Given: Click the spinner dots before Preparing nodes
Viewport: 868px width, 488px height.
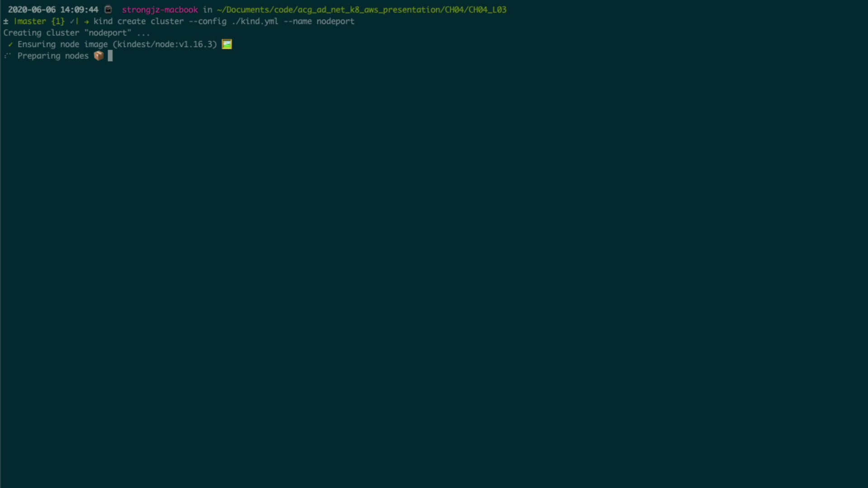Looking at the screenshot, I should (7, 56).
